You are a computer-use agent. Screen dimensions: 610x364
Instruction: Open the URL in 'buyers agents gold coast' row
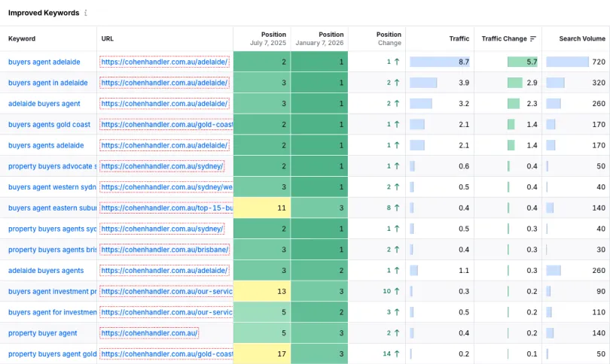coord(166,124)
